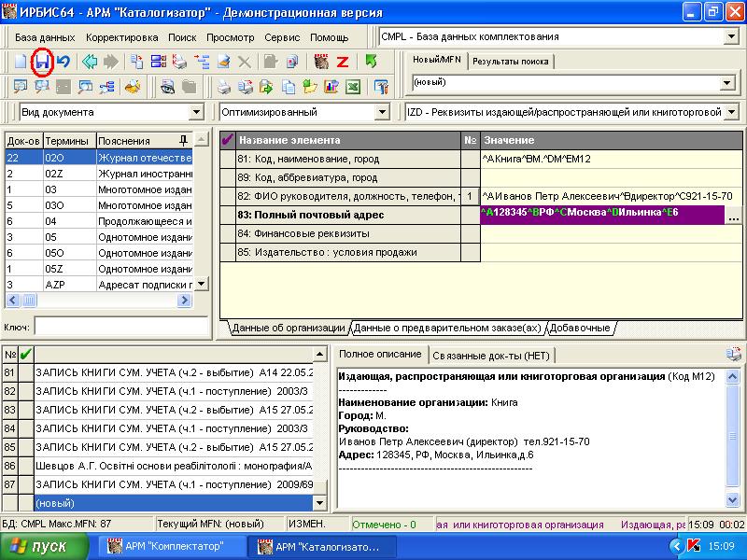Click the down arrow beside the (новый) list row
Image resolution: width=747 pixels, height=560 pixels.
[x=319, y=502]
